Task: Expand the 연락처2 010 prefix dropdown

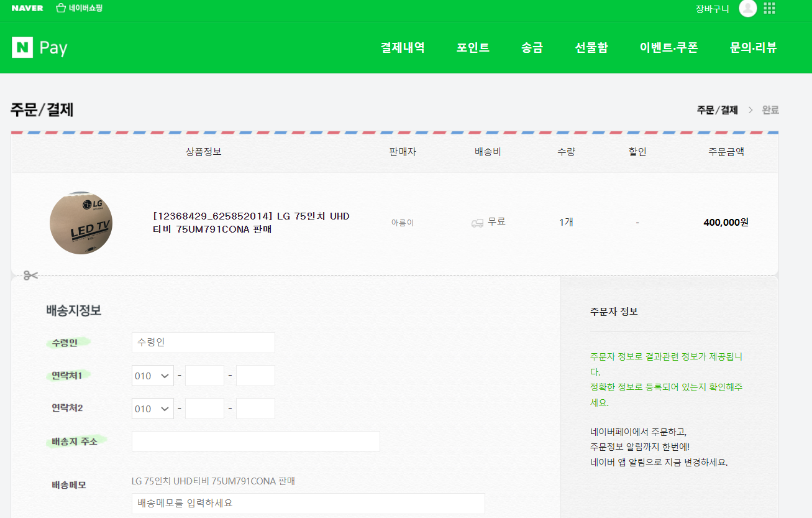Action: (153, 409)
